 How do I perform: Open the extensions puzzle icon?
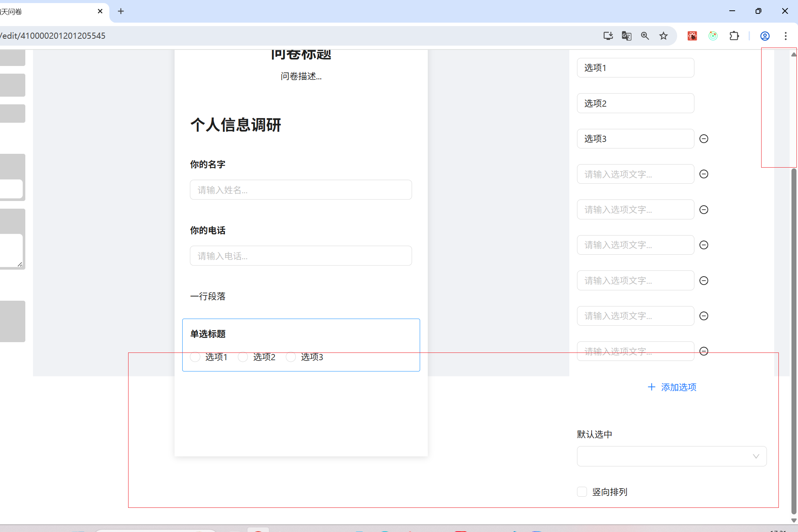pyautogui.click(x=734, y=36)
